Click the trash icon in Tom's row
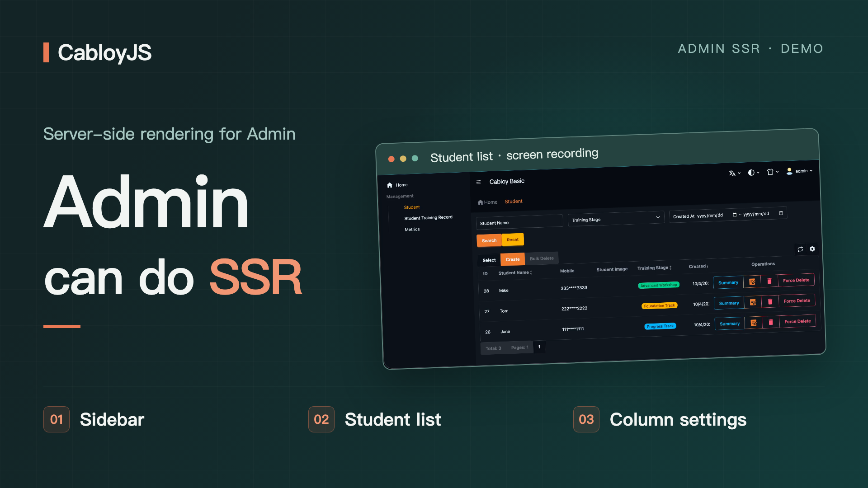Viewport: 868px width, 488px height. tap(770, 301)
